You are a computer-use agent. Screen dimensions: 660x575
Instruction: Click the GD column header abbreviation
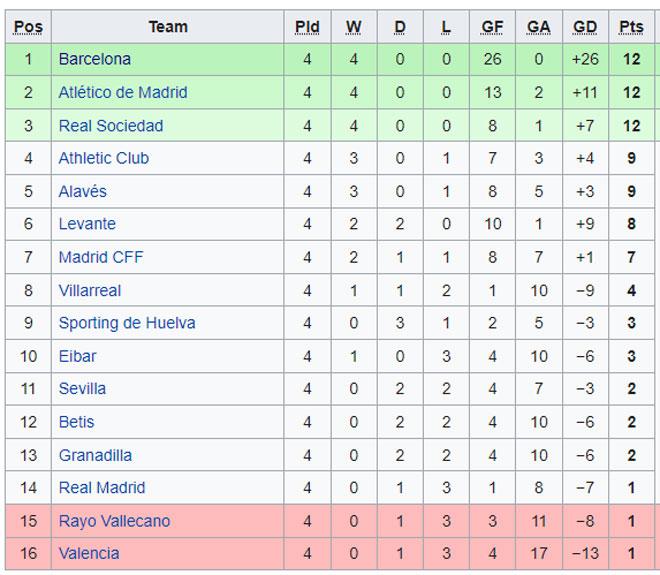(x=585, y=27)
